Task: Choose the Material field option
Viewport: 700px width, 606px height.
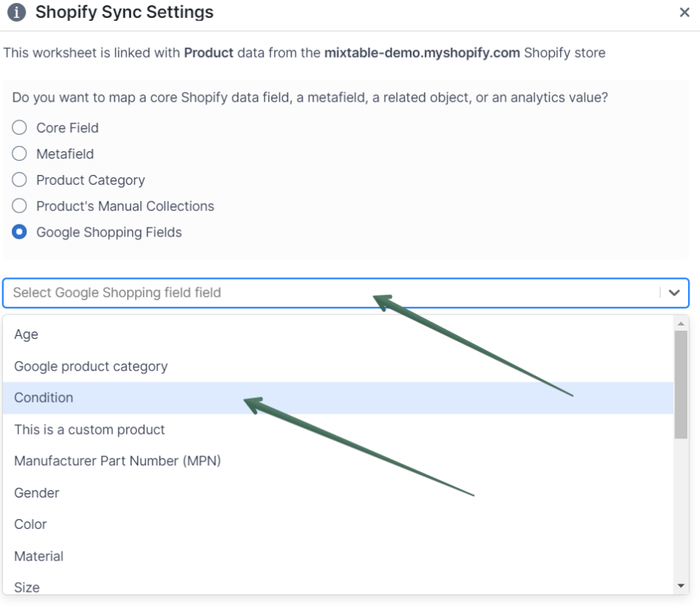Action: [x=39, y=557]
